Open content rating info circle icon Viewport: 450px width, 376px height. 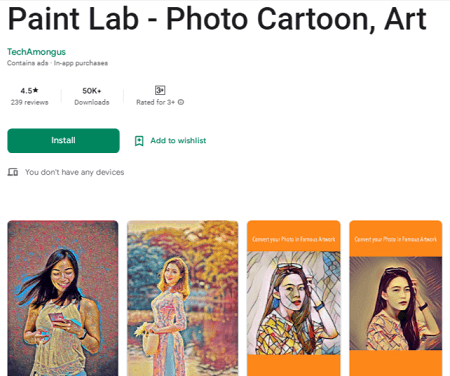(181, 102)
